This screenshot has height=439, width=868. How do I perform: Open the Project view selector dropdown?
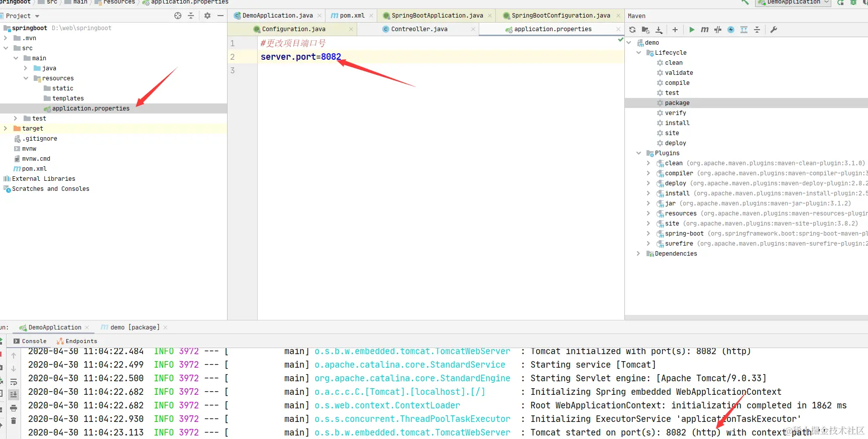[23, 16]
